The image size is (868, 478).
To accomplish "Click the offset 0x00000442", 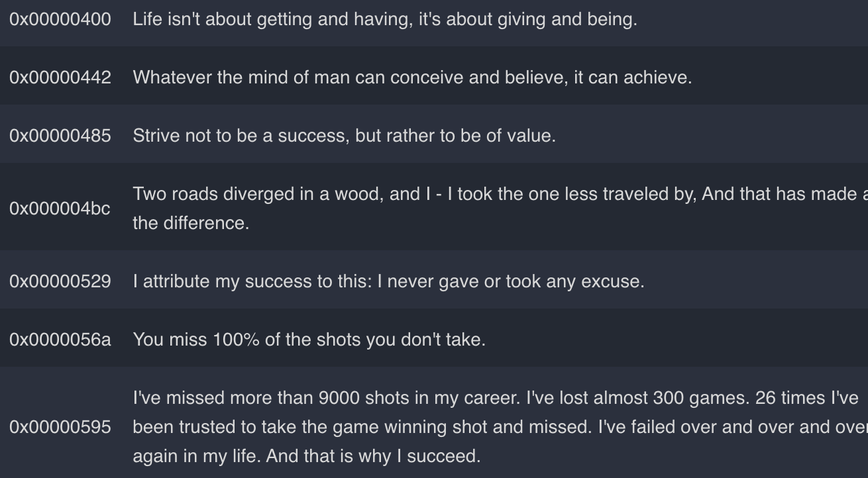I will [60, 77].
